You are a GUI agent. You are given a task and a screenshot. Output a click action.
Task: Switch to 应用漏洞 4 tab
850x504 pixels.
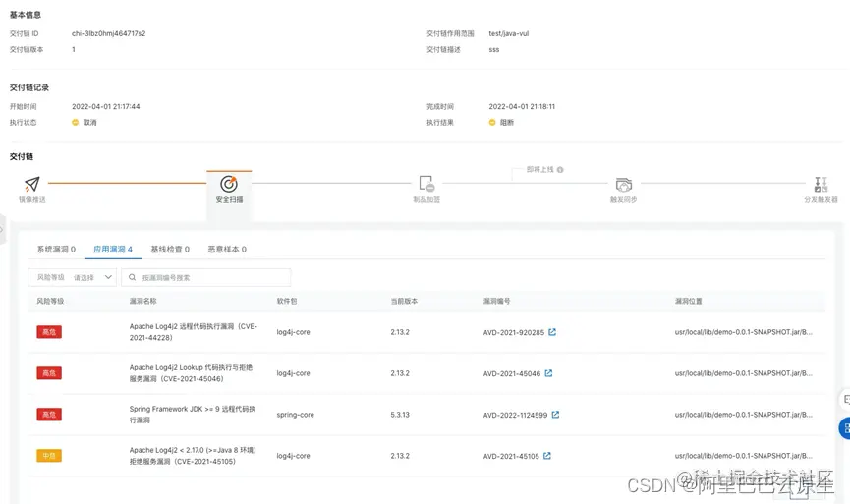tap(113, 250)
